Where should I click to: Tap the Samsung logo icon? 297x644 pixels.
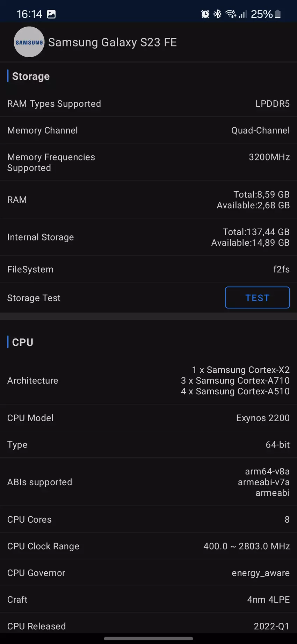(29, 42)
